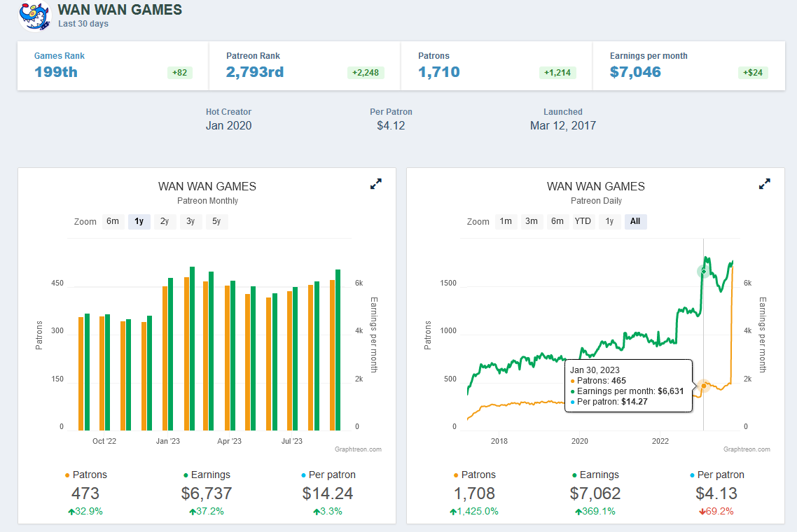Toggle Earnings series in monthly chart legend
The width and height of the screenshot is (797, 532).
pyautogui.click(x=207, y=475)
